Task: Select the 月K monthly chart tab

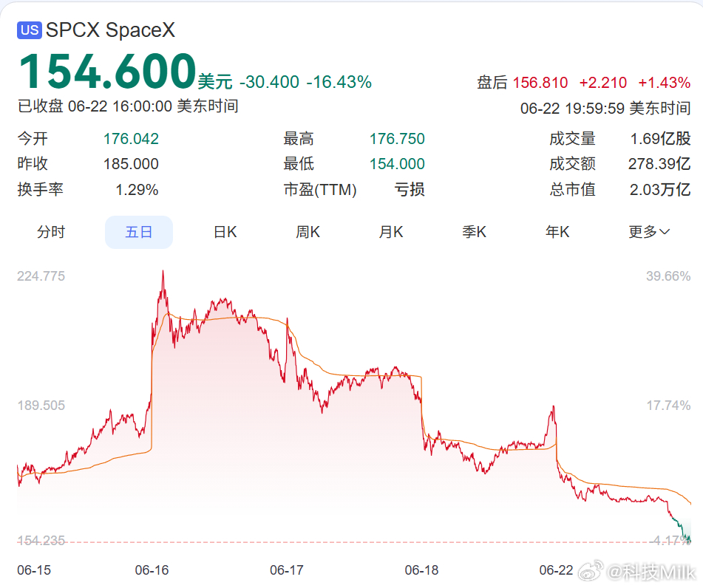Action: point(391,232)
